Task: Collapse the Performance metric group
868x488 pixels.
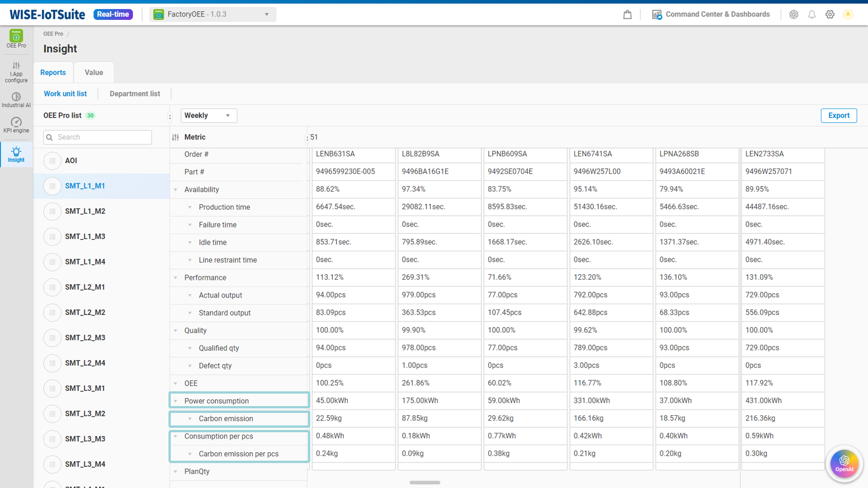Action: tap(175, 278)
